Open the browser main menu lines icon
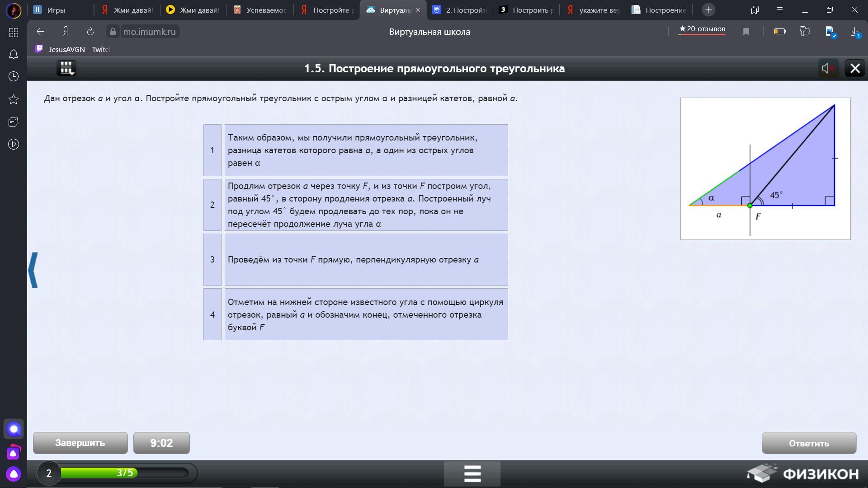 [x=780, y=9]
